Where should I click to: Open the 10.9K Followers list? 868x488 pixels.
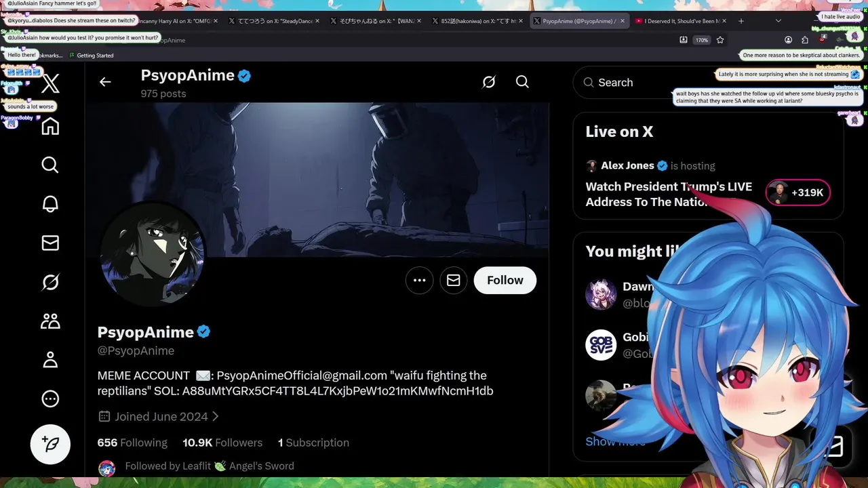(222, 443)
